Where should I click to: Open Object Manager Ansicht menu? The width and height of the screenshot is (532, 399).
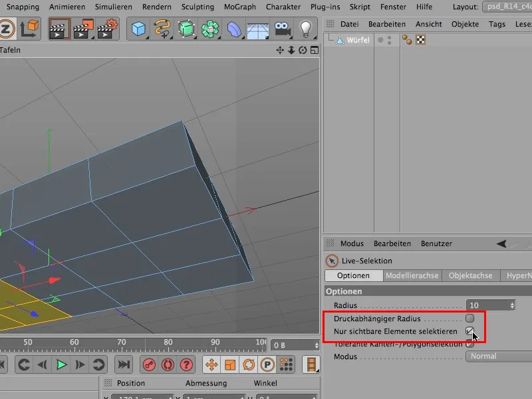[x=428, y=24]
